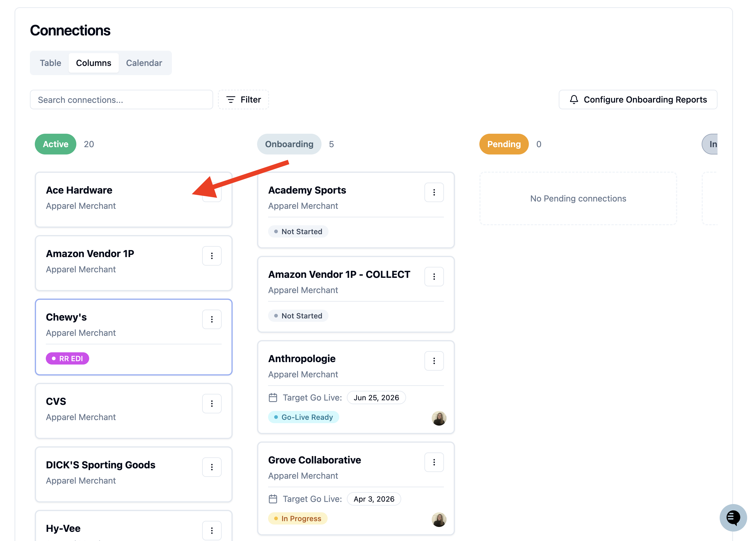Open the Hy-Vee card options menu

(x=212, y=530)
